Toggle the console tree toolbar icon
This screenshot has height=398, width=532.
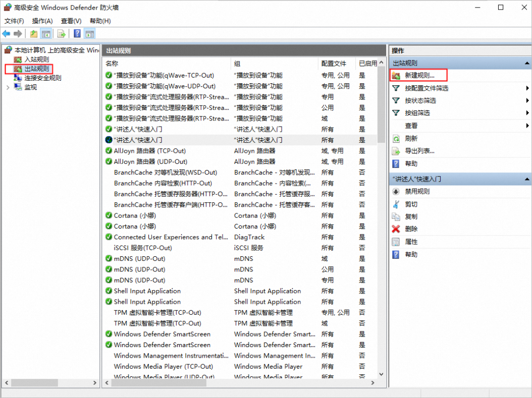click(46, 34)
